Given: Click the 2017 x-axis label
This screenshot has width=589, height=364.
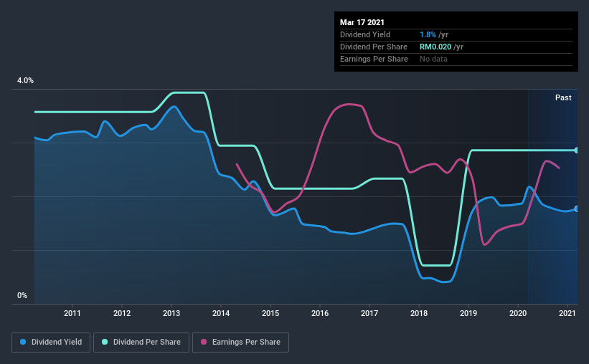Looking at the screenshot, I should [x=369, y=313].
